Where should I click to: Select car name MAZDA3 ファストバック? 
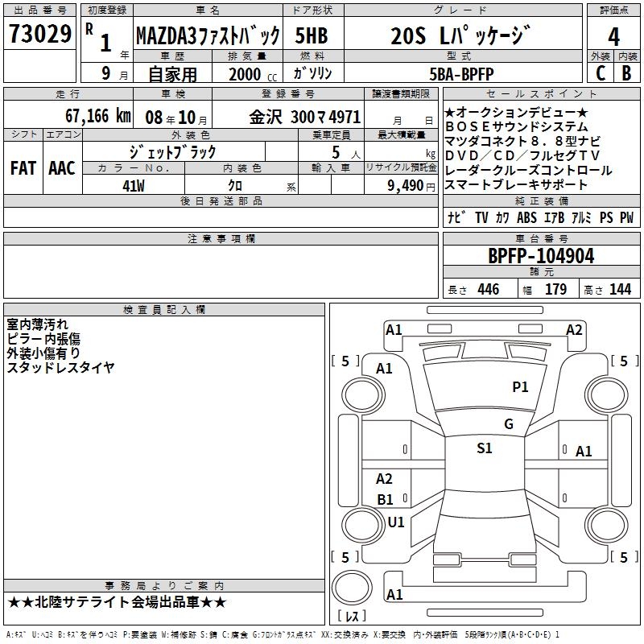[208, 35]
